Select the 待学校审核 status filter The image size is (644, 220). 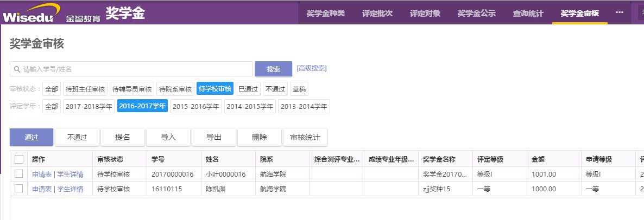215,88
